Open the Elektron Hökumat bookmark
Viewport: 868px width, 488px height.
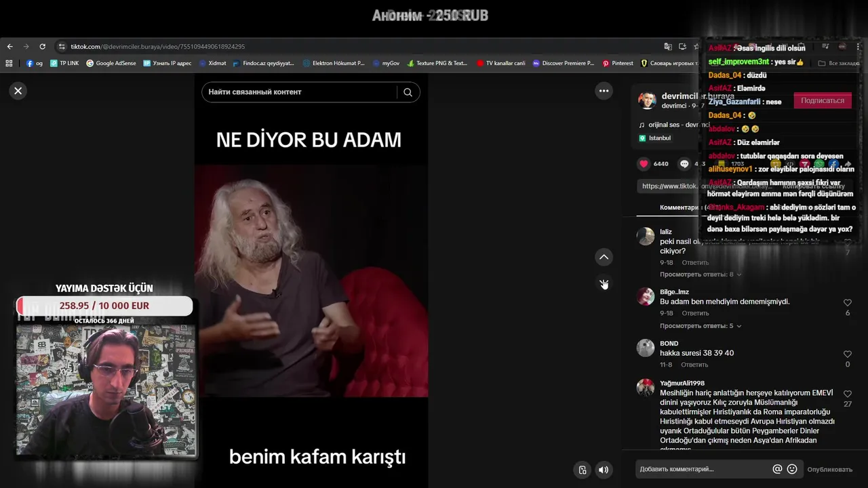coord(334,63)
